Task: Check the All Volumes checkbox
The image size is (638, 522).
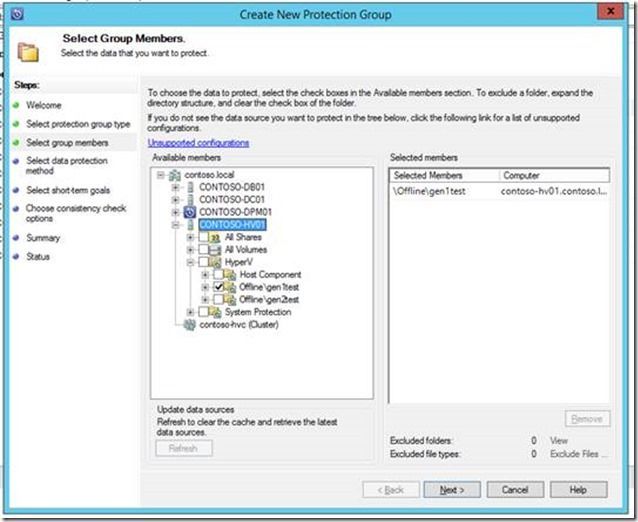Action: click(x=203, y=250)
